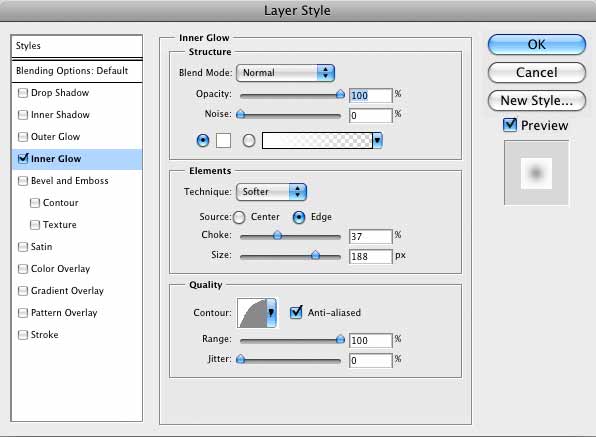596x437 pixels.
Task: Open the Contour curve picker thumbnail
Action: coord(252,313)
